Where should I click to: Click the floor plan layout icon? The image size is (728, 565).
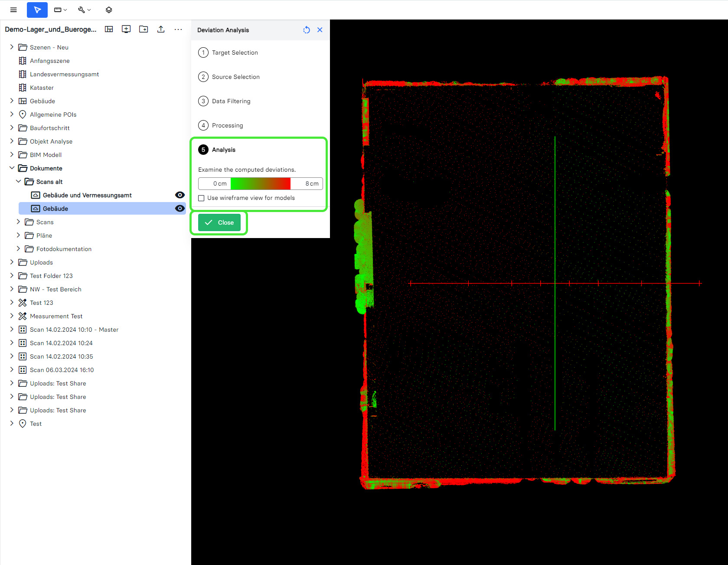pos(109,29)
